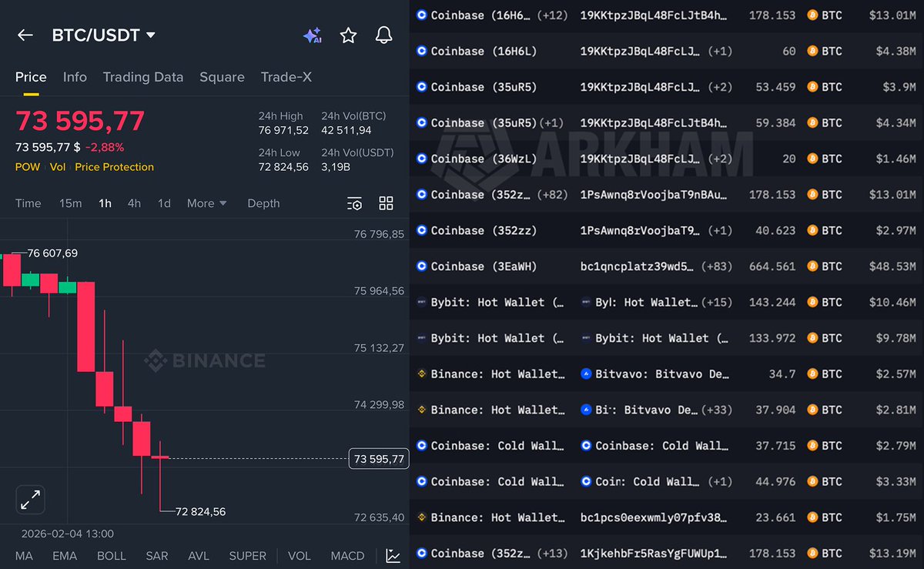Select the 1h timeframe
This screenshot has width=924, height=569.
(x=105, y=204)
